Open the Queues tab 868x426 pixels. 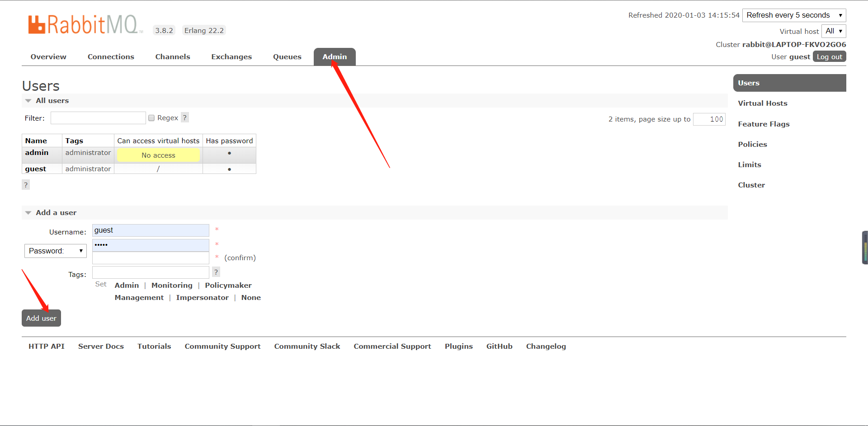287,56
